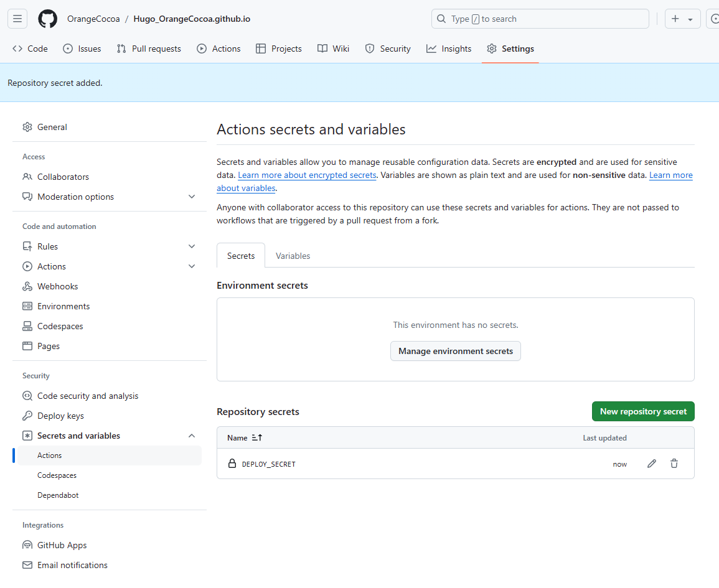Image resolution: width=719 pixels, height=588 pixels.
Task: Click Manage environment secrets button
Action: pyautogui.click(x=455, y=351)
